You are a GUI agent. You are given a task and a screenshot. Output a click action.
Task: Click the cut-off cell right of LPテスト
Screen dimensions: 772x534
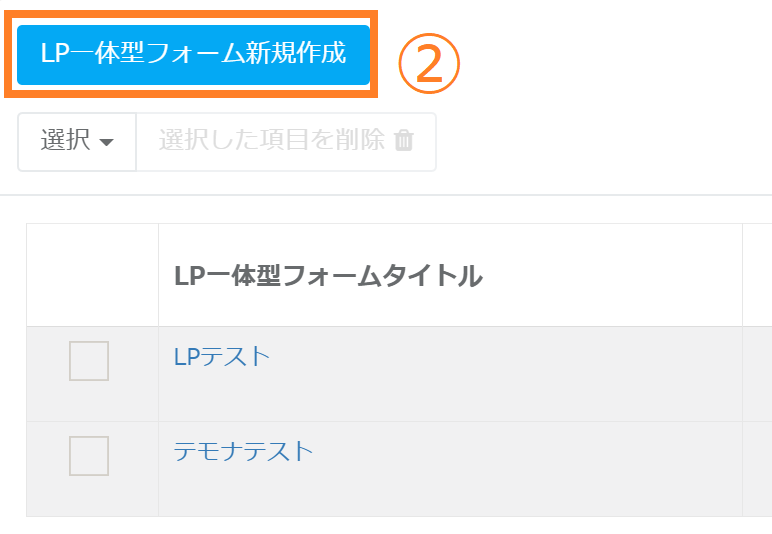pos(757,373)
